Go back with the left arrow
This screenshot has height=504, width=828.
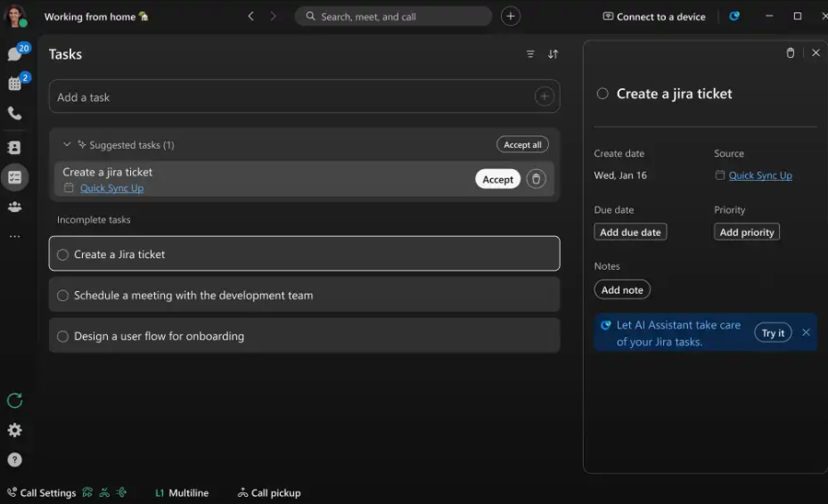[x=250, y=16]
